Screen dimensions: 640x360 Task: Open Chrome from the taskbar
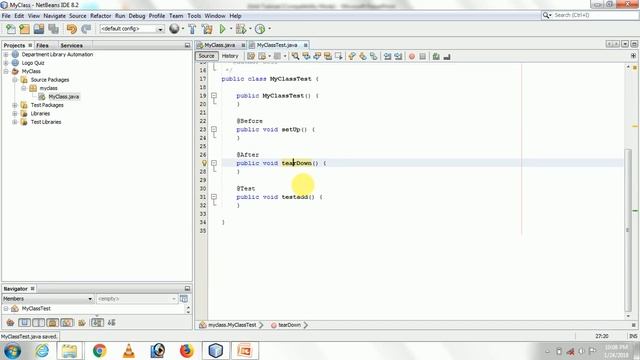(x=100, y=351)
